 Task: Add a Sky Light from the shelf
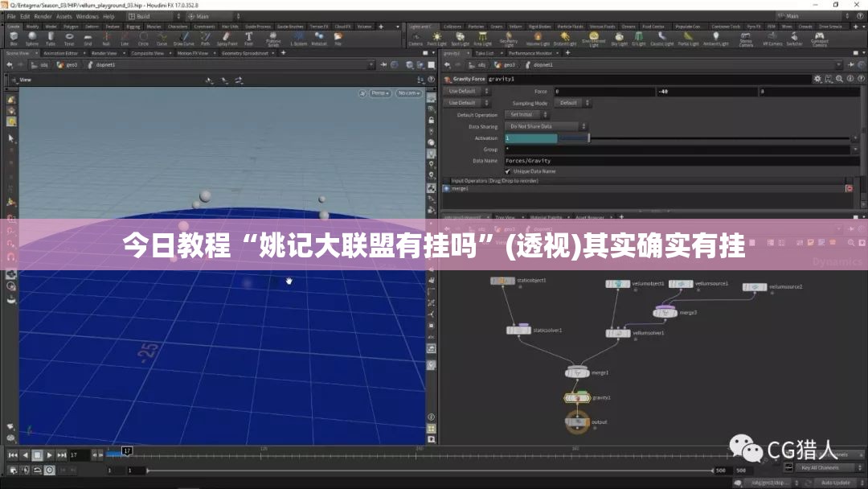tap(619, 39)
